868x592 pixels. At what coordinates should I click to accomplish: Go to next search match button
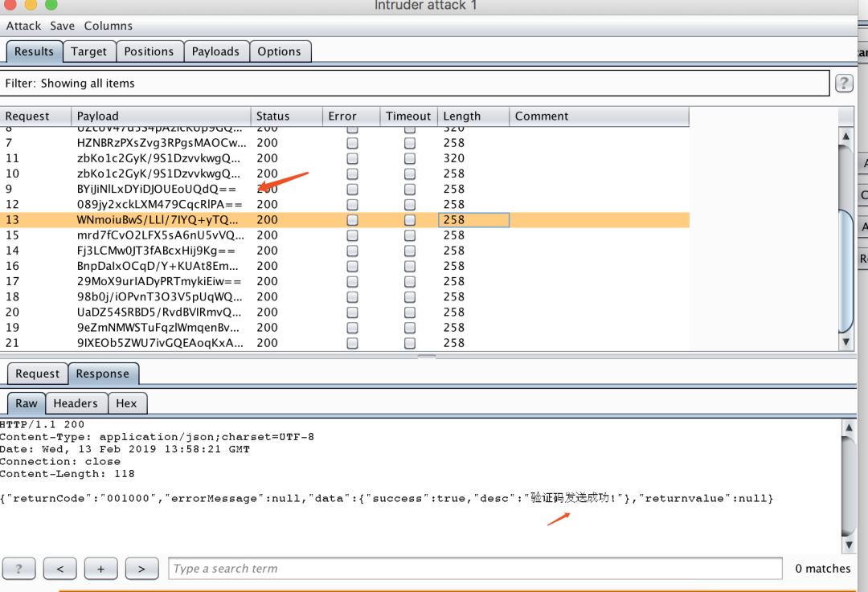[x=141, y=569]
